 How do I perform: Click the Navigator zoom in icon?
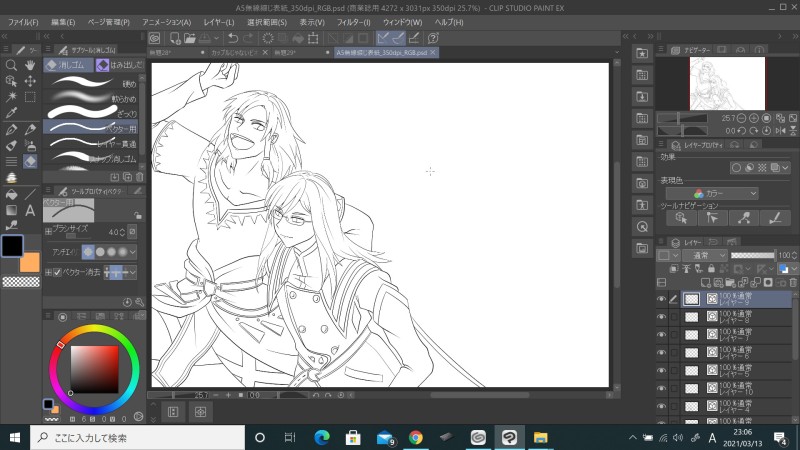(x=754, y=118)
